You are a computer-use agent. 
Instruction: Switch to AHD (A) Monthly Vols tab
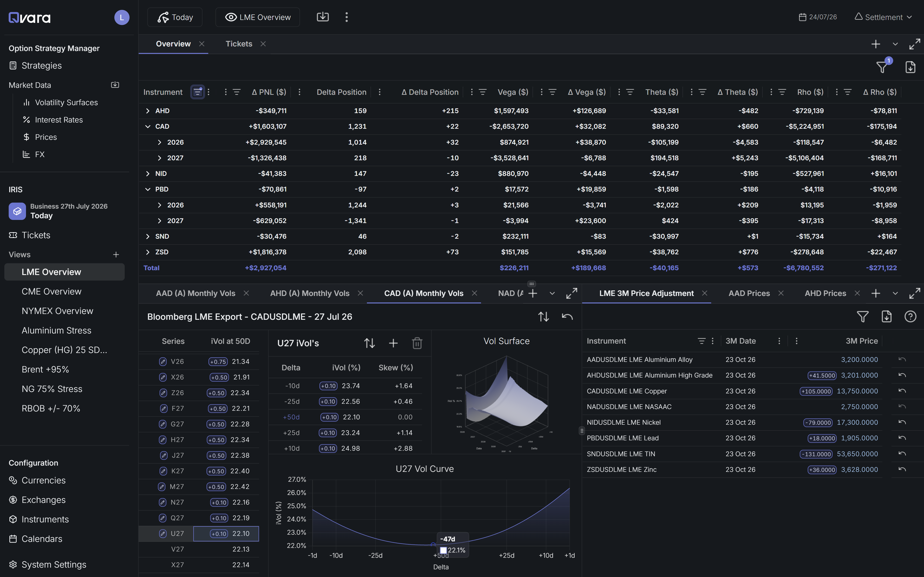tap(310, 293)
